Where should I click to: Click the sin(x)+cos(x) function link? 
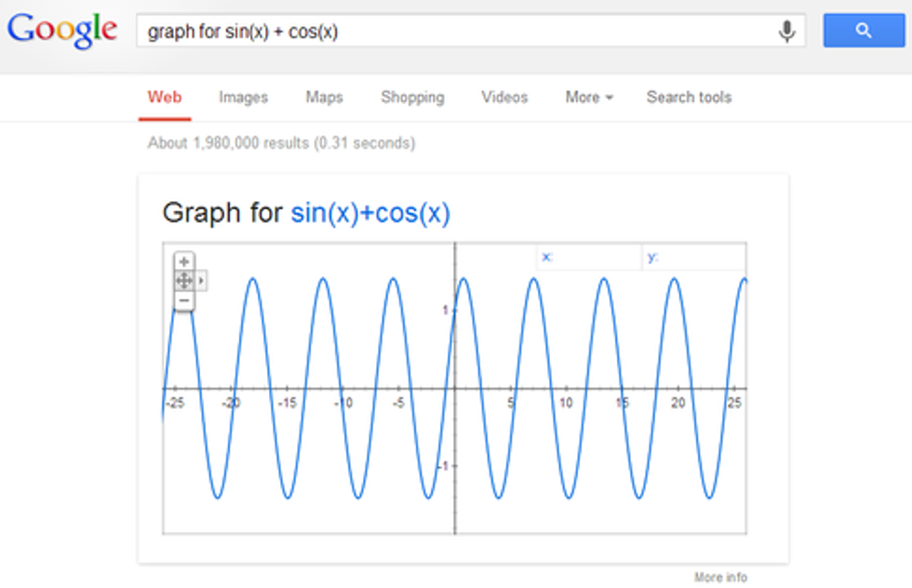click(x=370, y=214)
